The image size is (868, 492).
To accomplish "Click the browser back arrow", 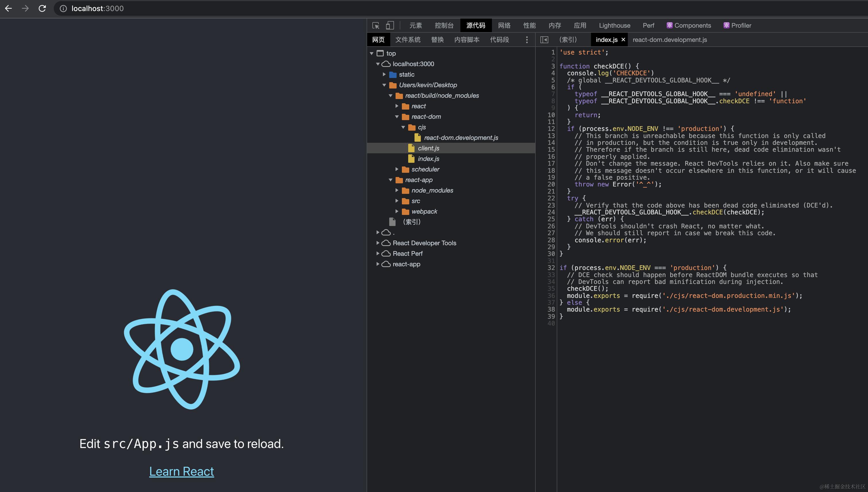I will tap(8, 8).
